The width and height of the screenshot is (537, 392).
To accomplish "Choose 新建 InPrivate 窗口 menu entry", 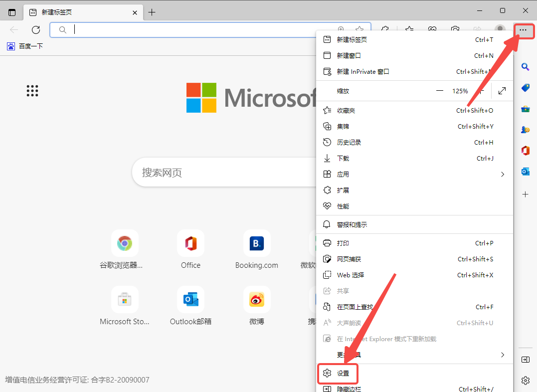I will pyautogui.click(x=362, y=72).
